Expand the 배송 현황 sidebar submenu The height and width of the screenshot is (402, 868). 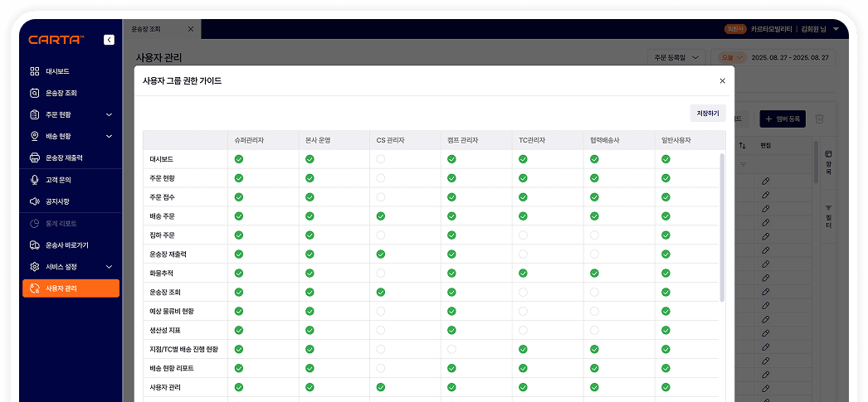pos(109,136)
